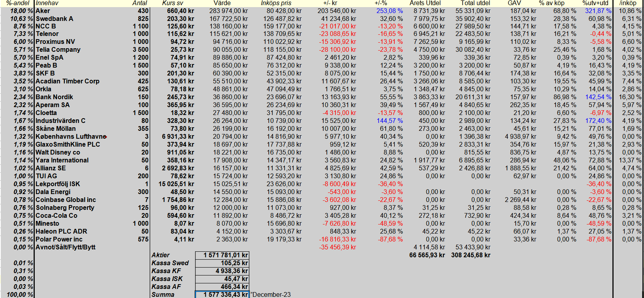Select Industrivärden C's 144,57 % cell

(390, 121)
